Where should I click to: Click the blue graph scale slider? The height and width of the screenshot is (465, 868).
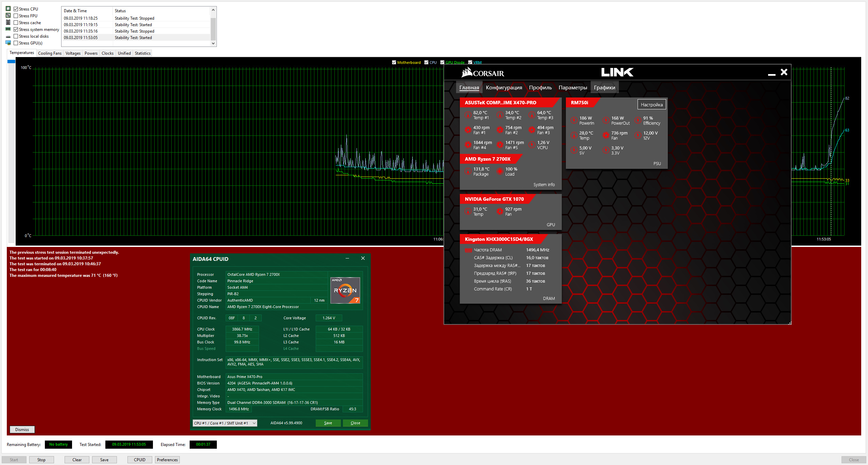(11, 62)
